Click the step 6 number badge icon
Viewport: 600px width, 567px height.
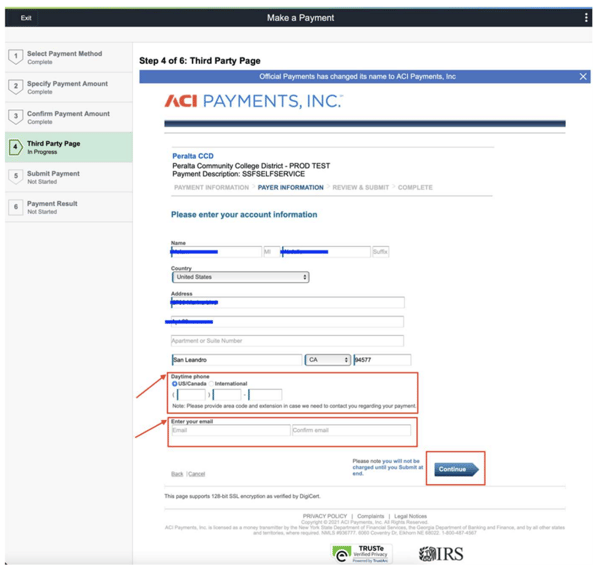pos(16,207)
